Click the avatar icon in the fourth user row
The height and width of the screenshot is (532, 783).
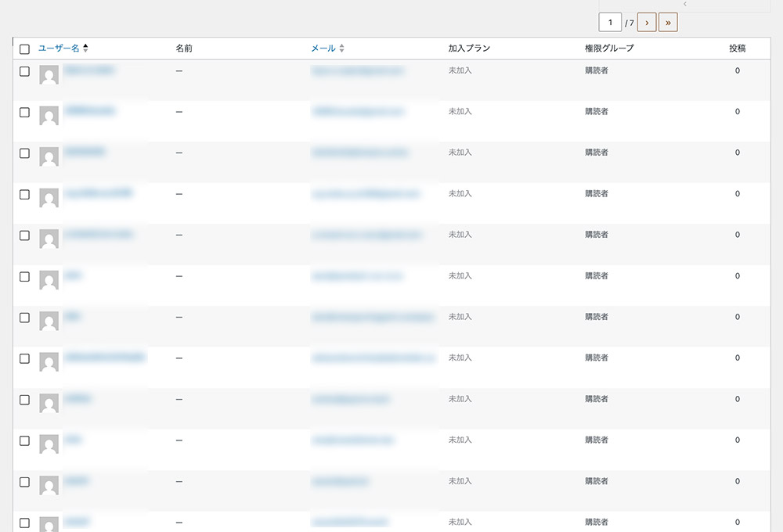(x=49, y=198)
